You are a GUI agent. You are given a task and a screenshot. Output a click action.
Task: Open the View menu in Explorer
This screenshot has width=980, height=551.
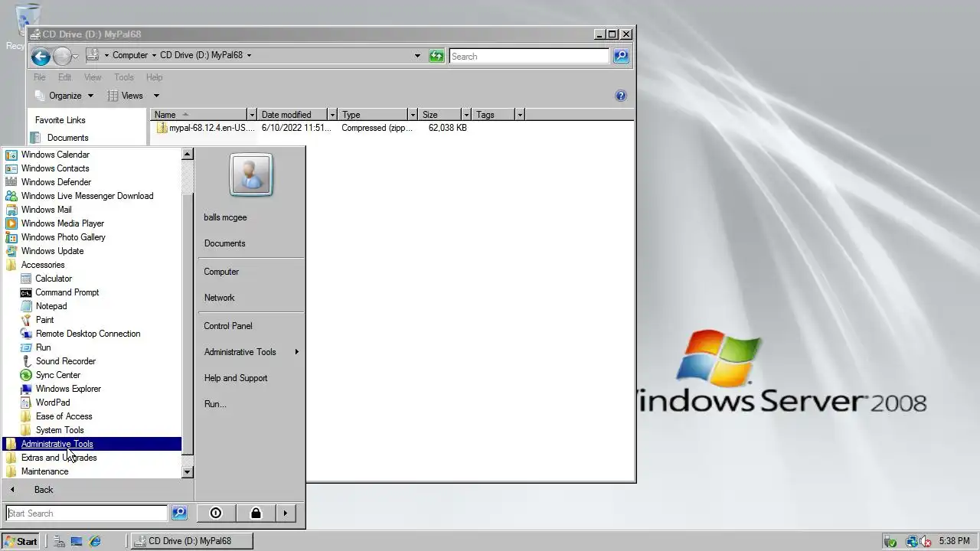(93, 77)
